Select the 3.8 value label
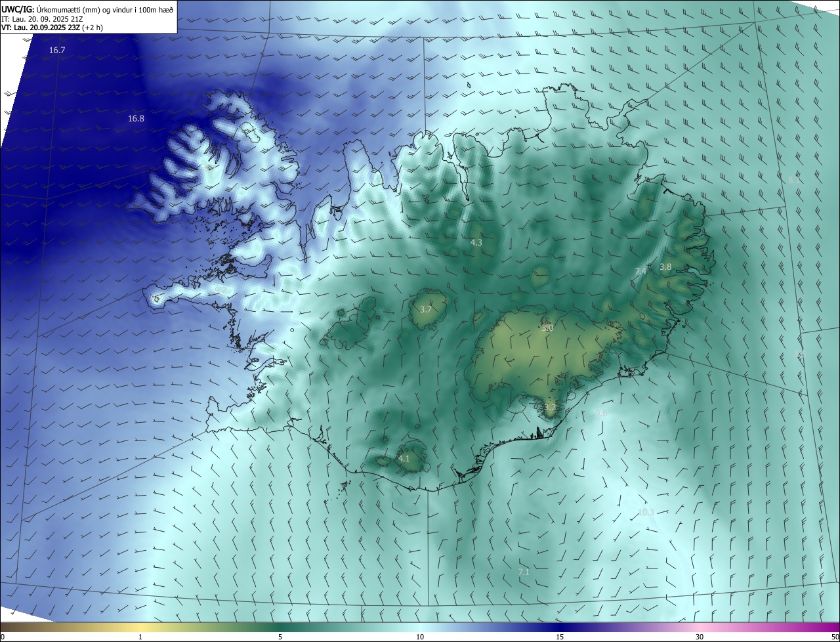 (x=665, y=267)
